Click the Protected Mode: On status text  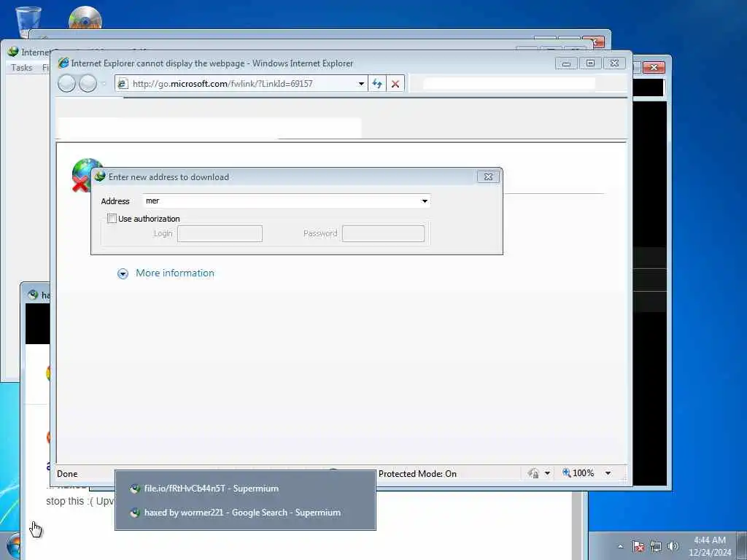point(417,474)
